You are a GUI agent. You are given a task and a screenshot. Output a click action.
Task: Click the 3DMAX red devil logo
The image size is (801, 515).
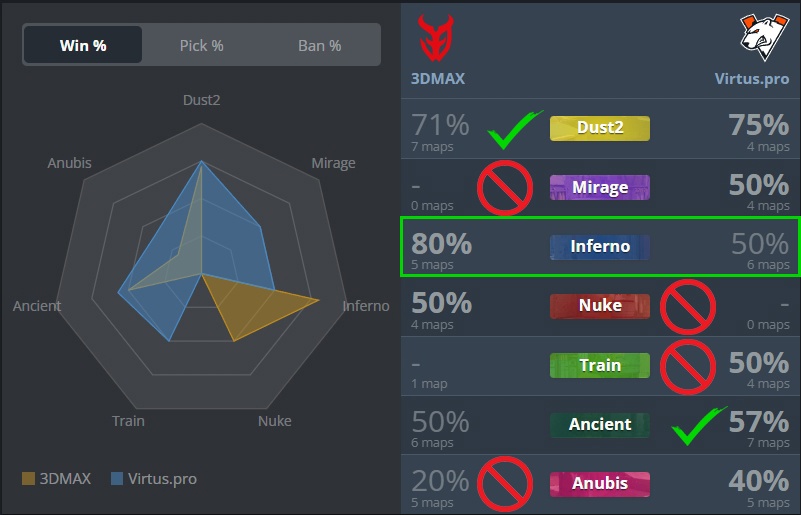[436, 38]
